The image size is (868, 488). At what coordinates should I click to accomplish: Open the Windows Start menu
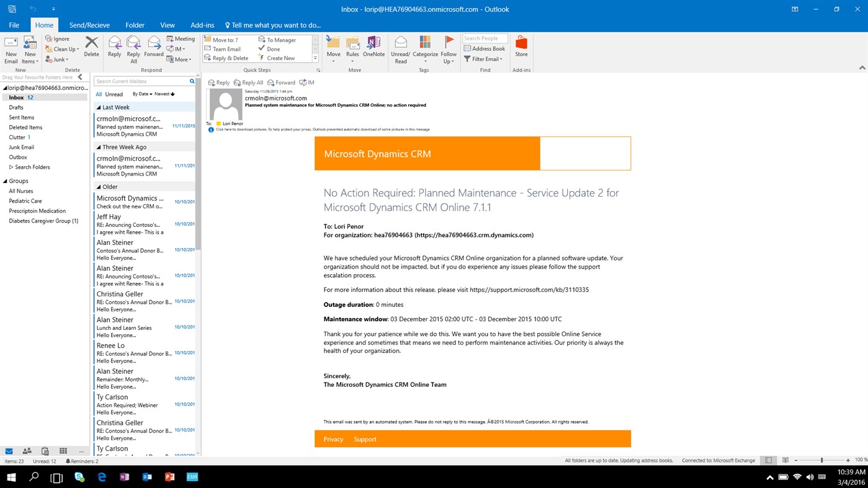(11, 477)
